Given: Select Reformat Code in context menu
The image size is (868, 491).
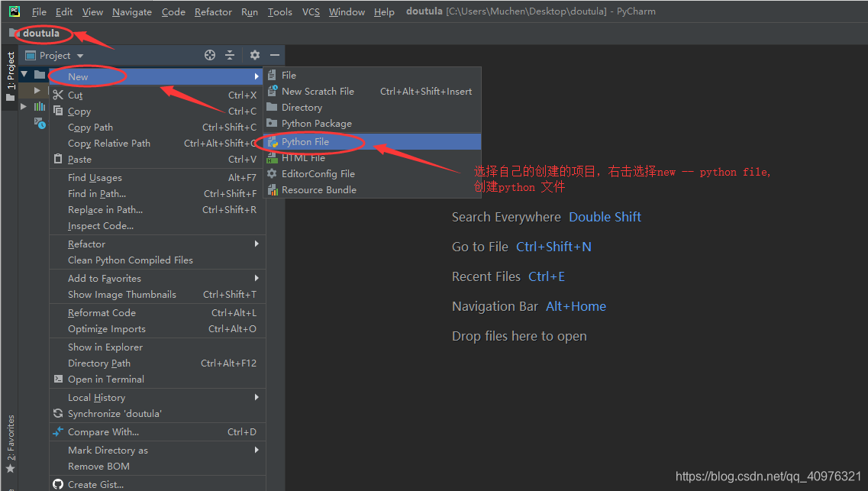Looking at the screenshot, I should (157, 312).
